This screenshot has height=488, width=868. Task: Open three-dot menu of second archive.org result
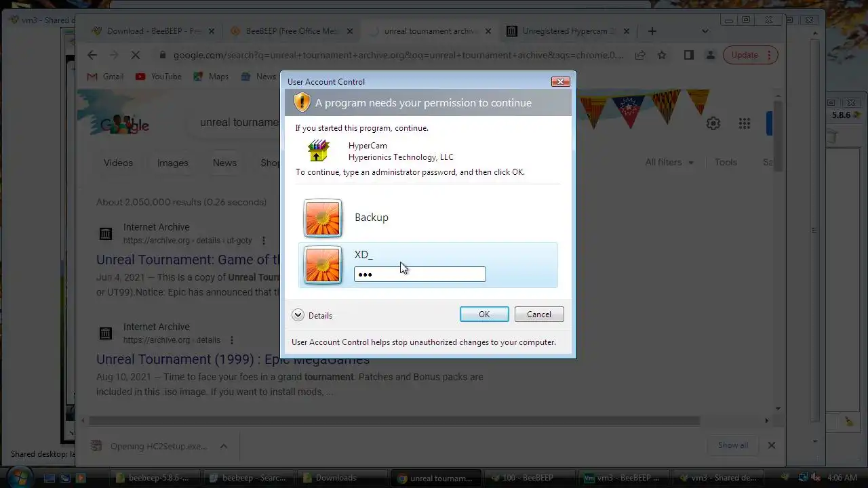[x=231, y=340]
